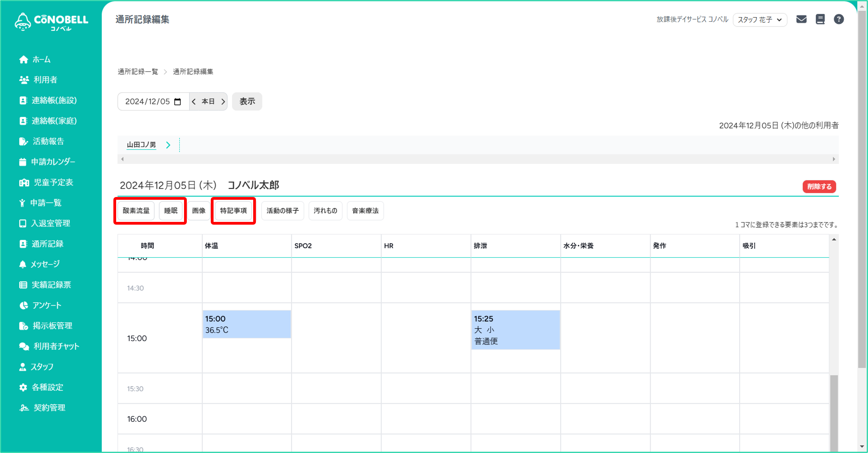
Task: Click the red 削除する button
Action: coord(819,186)
